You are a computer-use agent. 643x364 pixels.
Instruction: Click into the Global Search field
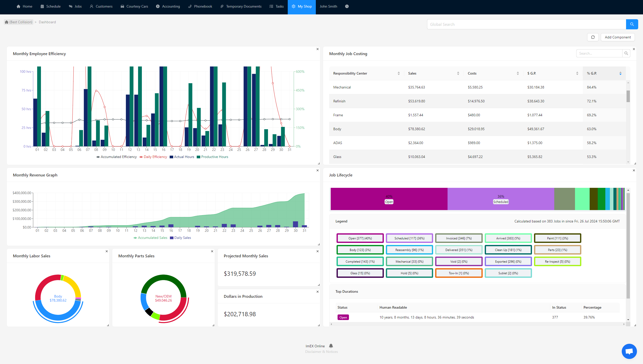(526, 24)
